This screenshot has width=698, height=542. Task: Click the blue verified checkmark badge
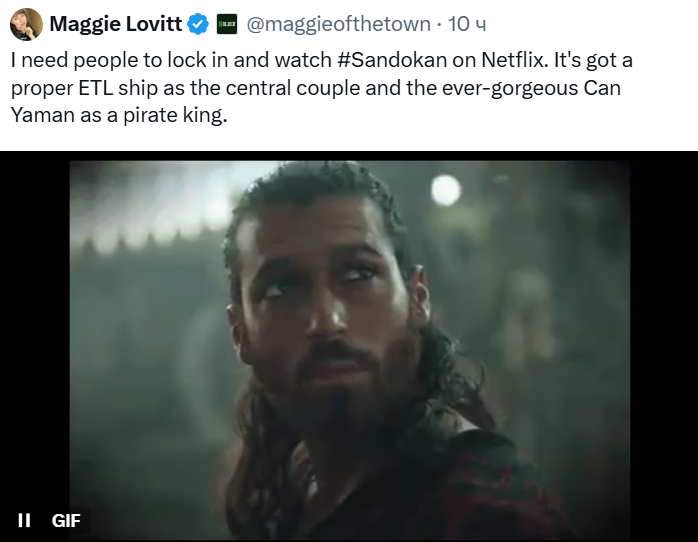(x=198, y=23)
